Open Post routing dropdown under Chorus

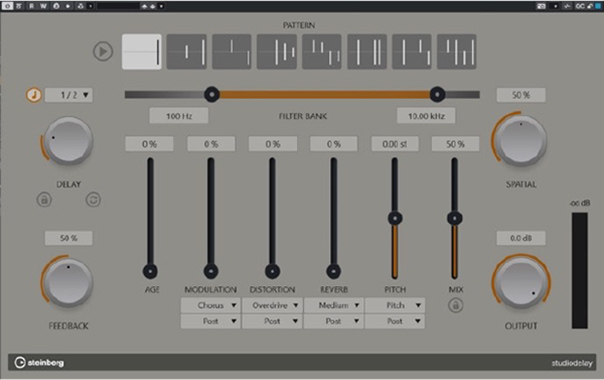pos(211,321)
